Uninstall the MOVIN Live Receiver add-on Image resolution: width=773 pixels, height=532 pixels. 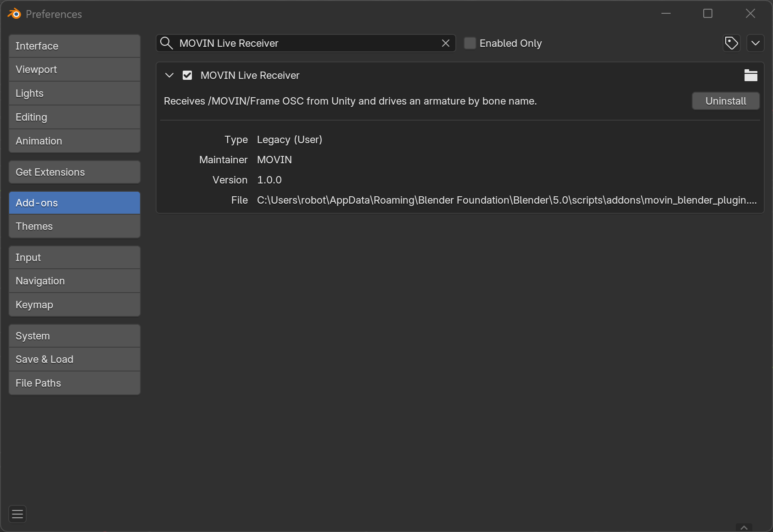coord(725,101)
